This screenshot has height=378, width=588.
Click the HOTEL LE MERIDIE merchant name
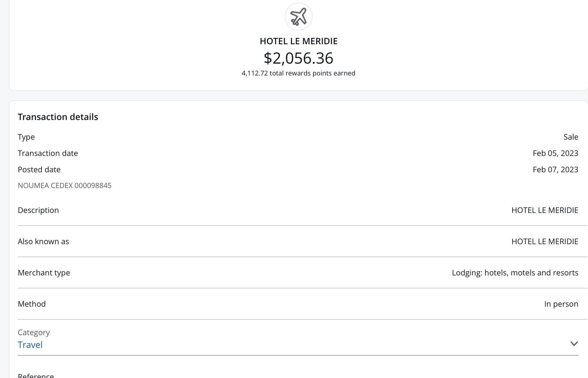(x=299, y=41)
